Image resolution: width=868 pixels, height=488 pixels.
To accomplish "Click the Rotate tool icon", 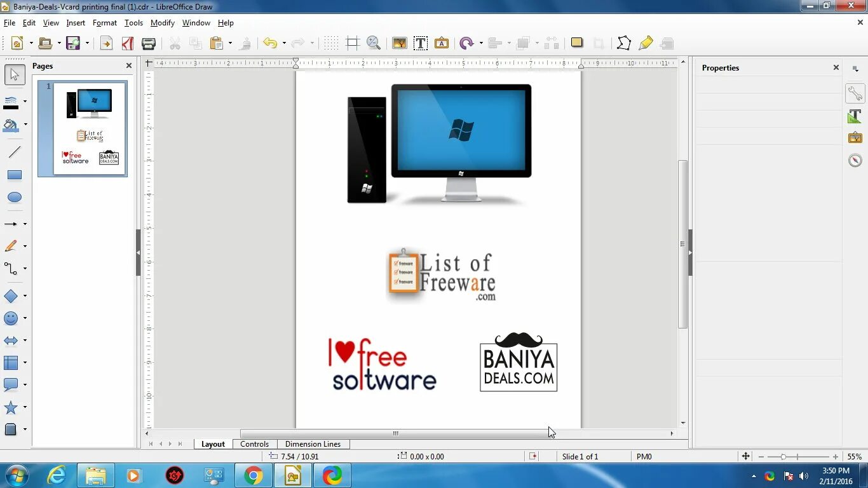I will click(x=466, y=43).
